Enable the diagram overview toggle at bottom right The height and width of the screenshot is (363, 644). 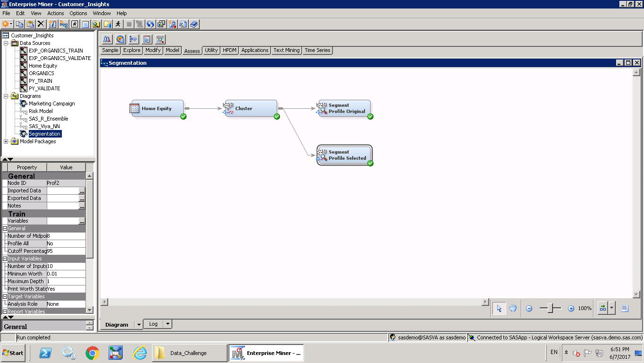(625, 308)
